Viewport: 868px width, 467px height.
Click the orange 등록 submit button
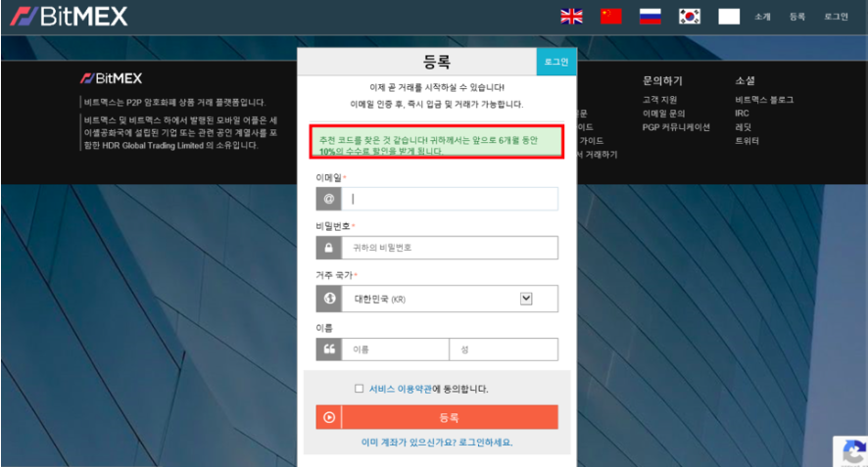437,417
